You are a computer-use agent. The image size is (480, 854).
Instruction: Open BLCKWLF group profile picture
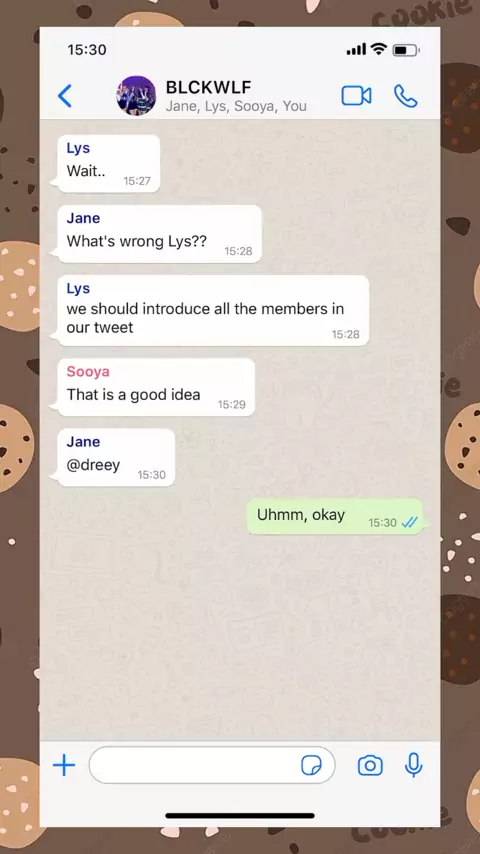click(x=136, y=96)
